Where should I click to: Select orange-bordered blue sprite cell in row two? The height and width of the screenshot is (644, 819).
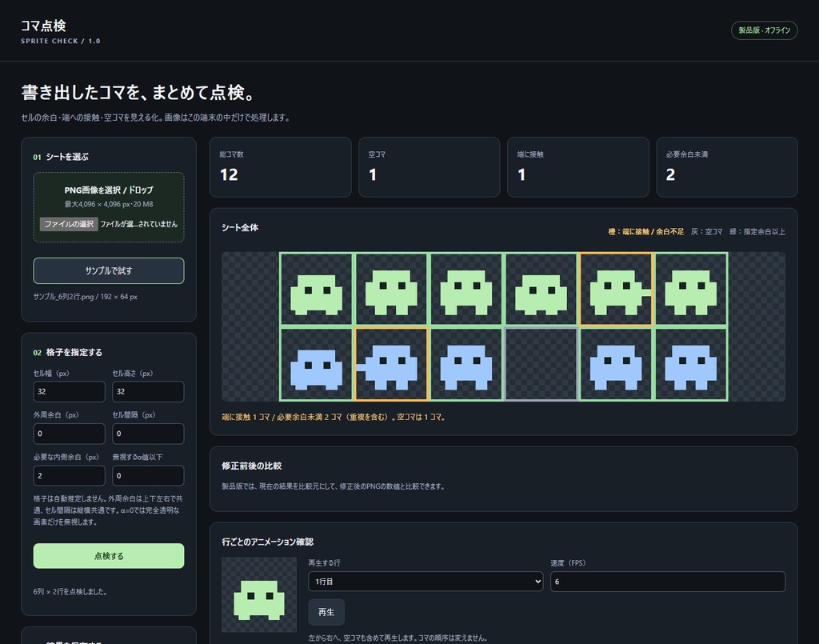pos(391,364)
